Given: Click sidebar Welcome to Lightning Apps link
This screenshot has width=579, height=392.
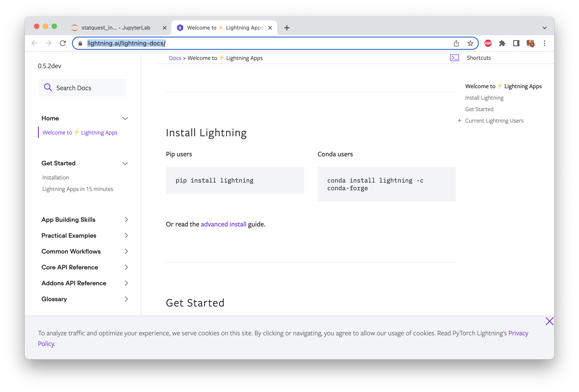Looking at the screenshot, I should click(x=80, y=133).
